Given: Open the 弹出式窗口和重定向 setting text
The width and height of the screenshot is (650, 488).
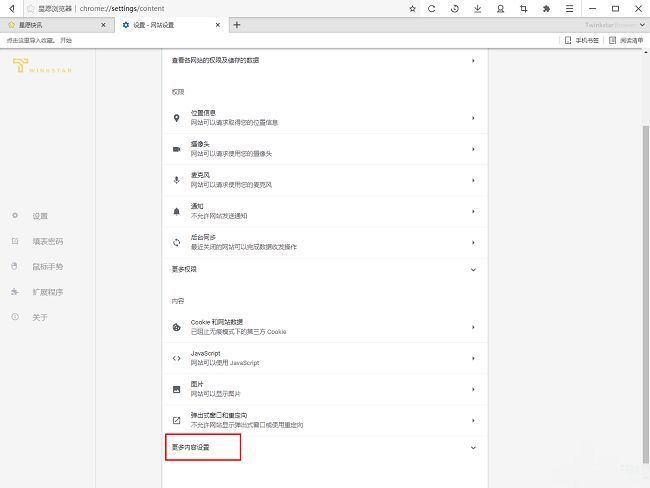Looking at the screenshot, I should click(219, 415).
